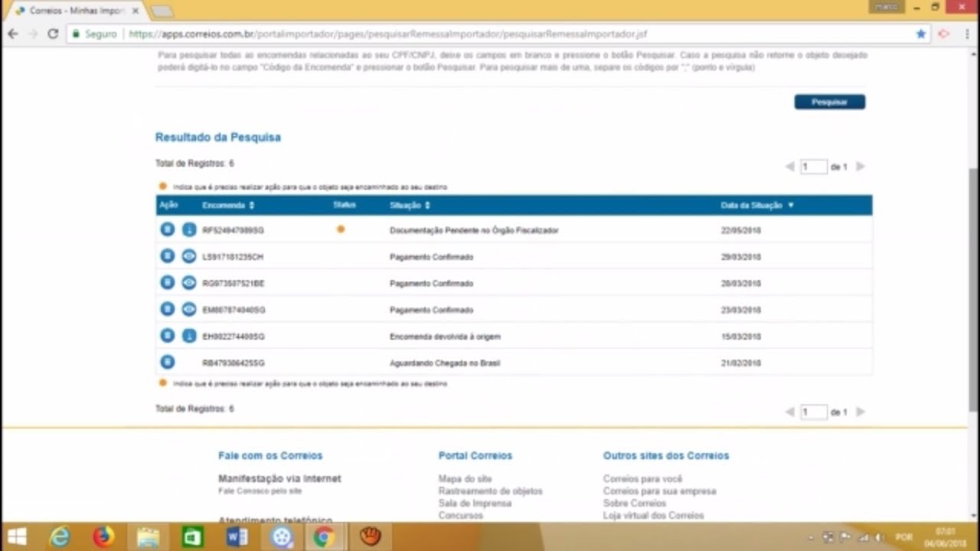
Task: Sort the table by Encomenda column
Action: click(x=228, y=205)
